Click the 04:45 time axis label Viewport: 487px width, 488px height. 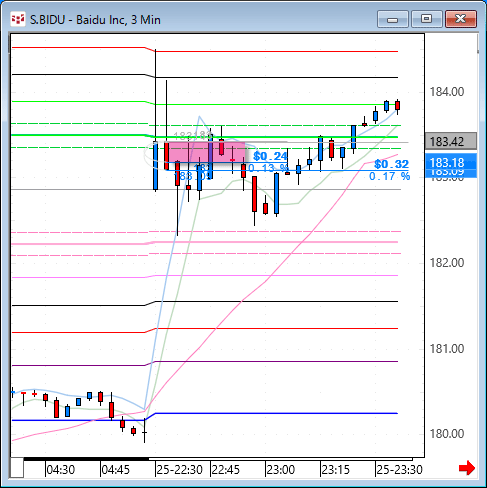(x=115, y=470)
